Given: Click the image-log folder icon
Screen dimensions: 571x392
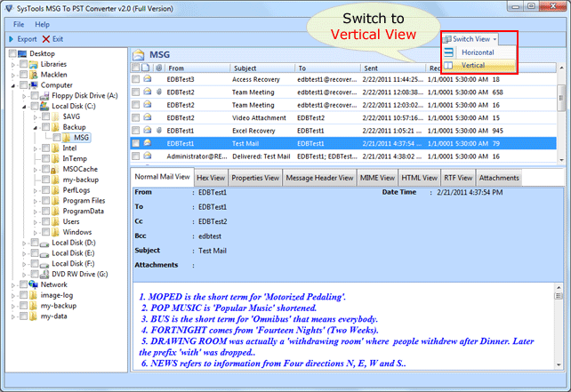Looking at the screenshot, I should click(x=34, y=295).
